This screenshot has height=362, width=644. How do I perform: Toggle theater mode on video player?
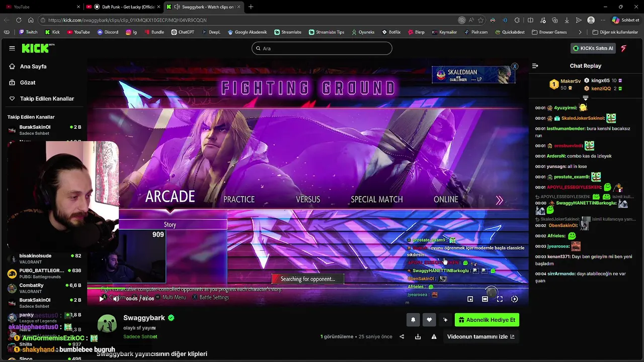click(485, 299)
